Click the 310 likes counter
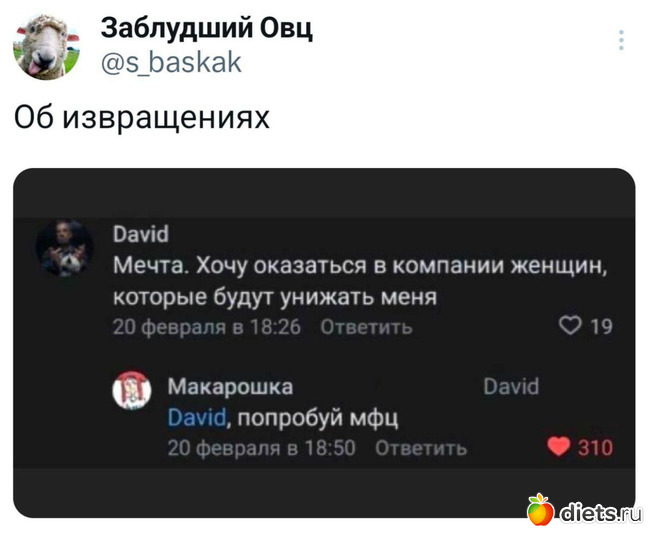Image resolution: width=650 pixels, height=534 pixels. (595, 448)
